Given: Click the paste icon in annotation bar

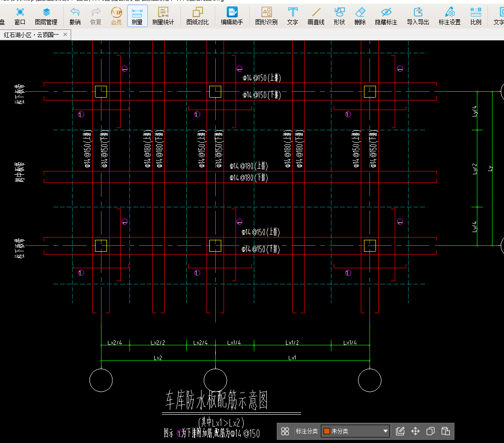Looking at the screenshot, I should click(x=446, y=431).
